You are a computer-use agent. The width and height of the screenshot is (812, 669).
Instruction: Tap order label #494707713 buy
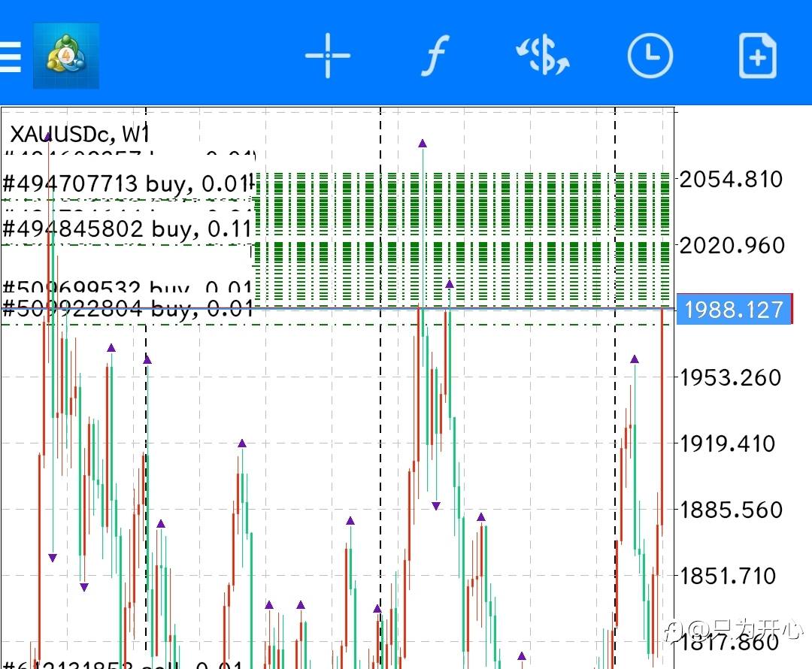pos(125,183)
